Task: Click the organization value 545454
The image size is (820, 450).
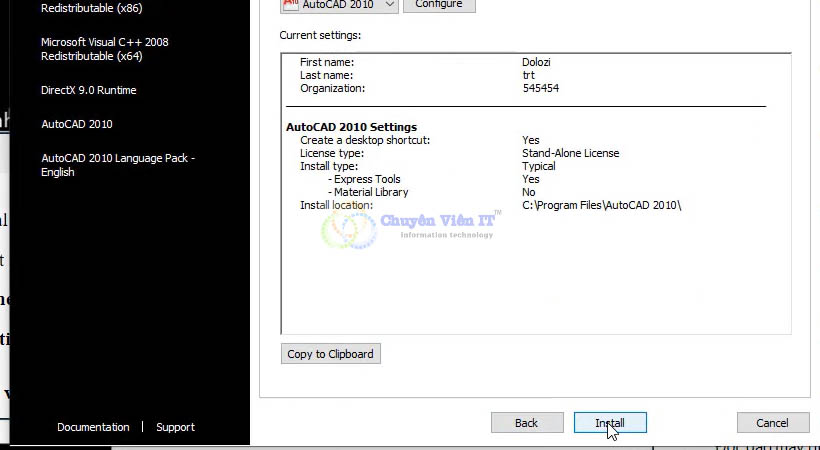Action: coord(540,88)
